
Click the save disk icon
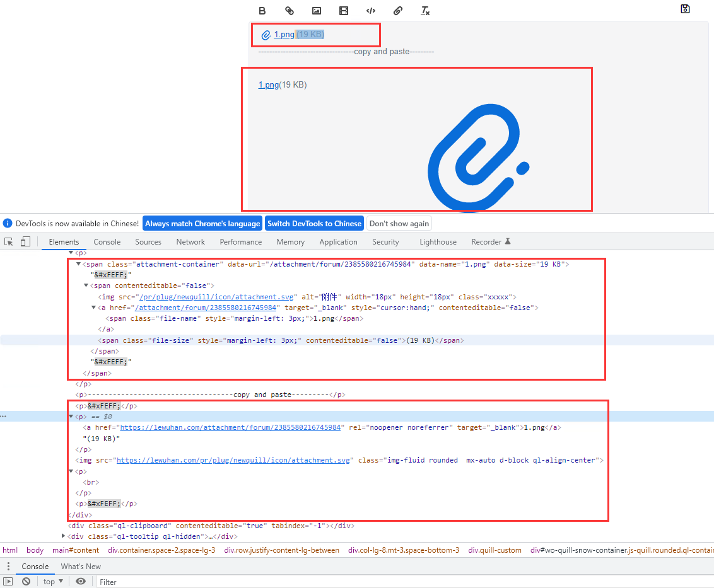pos(686,9)
